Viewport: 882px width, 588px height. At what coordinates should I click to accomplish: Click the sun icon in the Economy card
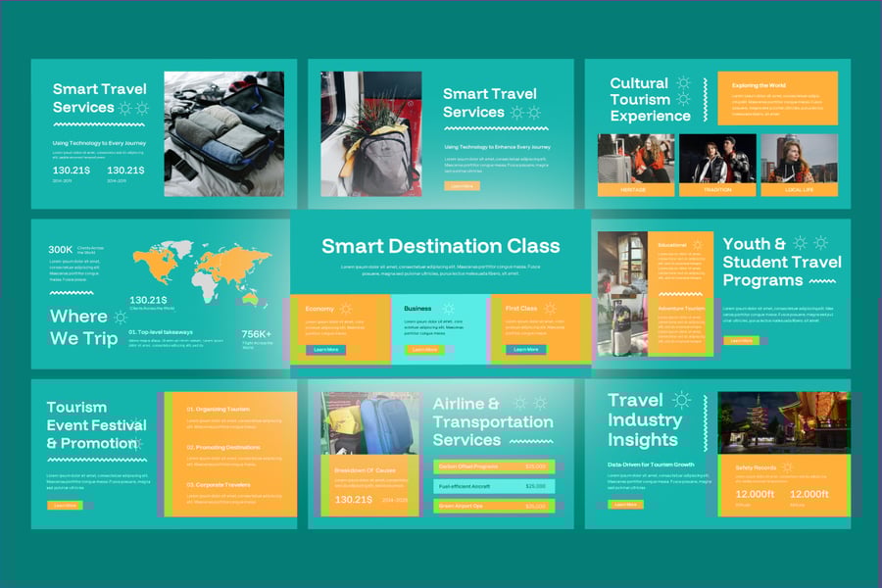[346, 309]
